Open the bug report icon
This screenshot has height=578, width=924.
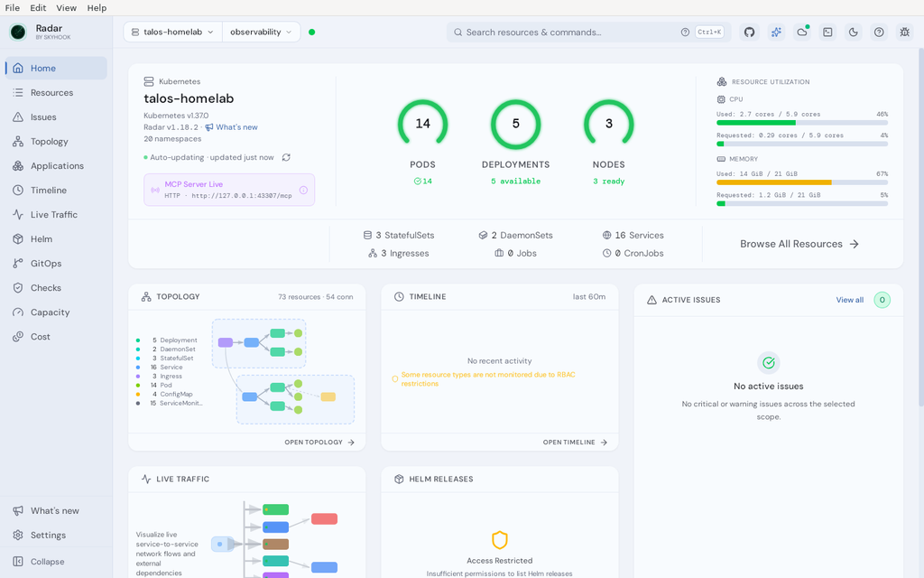(904, 32)
